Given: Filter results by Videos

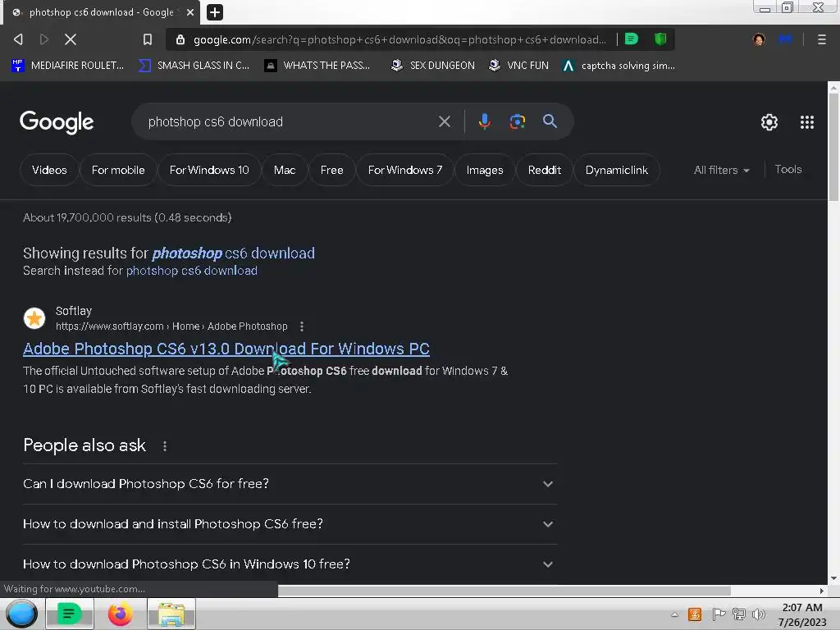Looking at the screenshot, I should pos(49,170).
